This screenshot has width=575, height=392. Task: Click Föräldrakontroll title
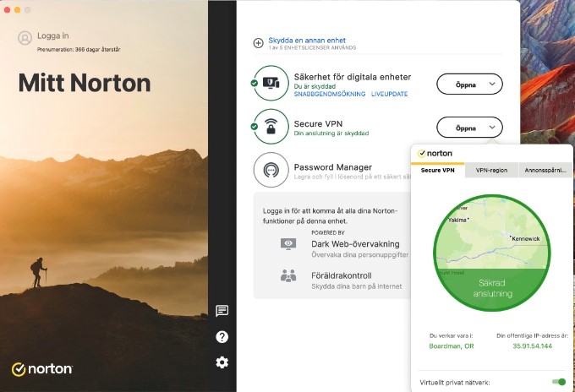coord(342,275)
